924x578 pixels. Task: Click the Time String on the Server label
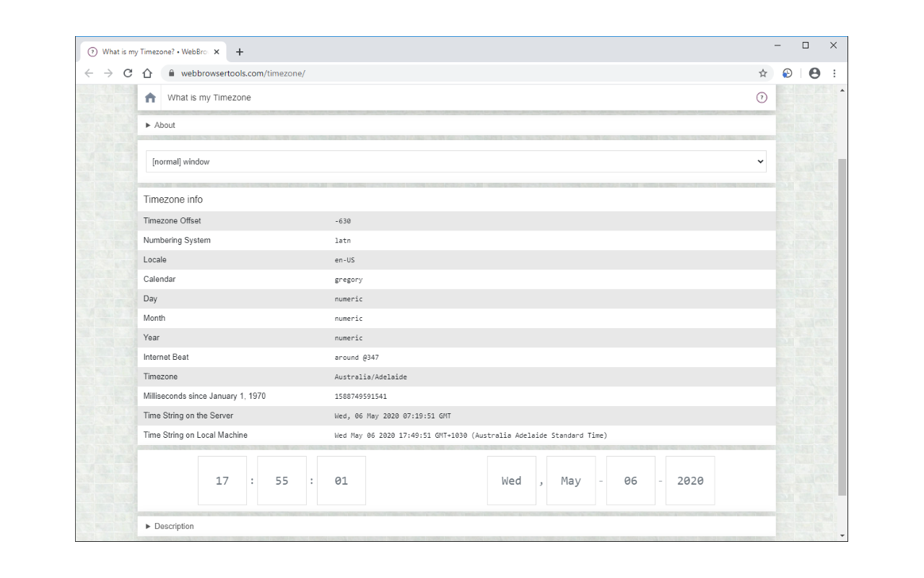[188, 415]
